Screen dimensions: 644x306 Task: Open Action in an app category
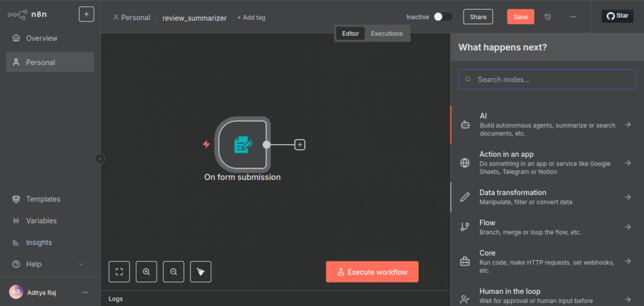click(545, 162)
